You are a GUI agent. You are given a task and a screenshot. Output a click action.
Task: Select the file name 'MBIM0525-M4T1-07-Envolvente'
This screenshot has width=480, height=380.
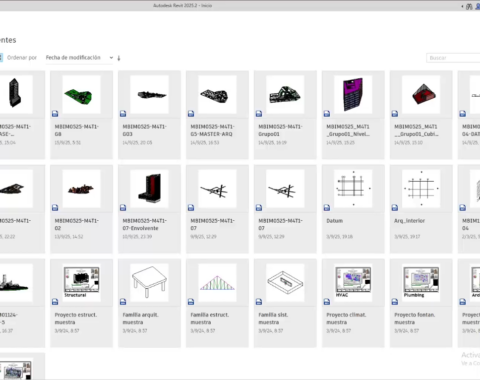pos(145,224)
